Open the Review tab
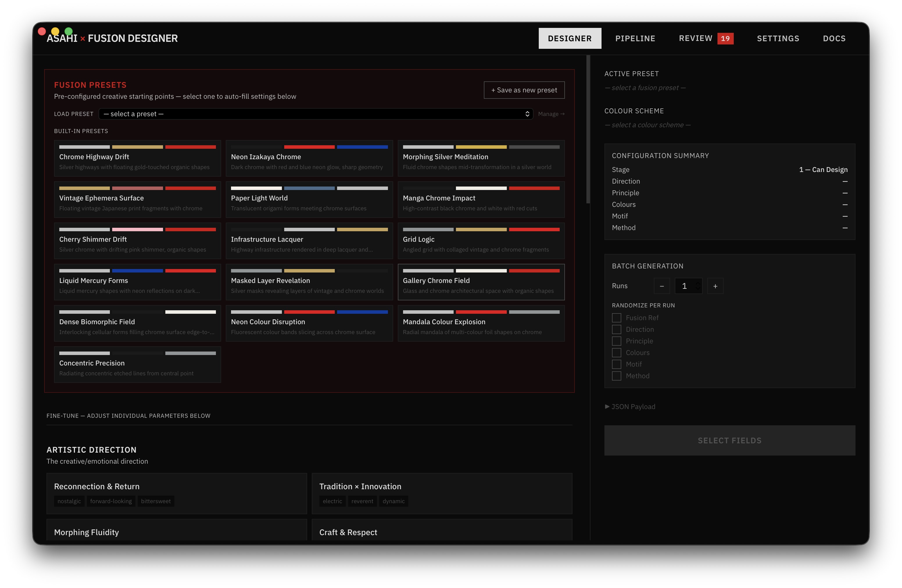902x588 pixels. click(x=706, y=38)
